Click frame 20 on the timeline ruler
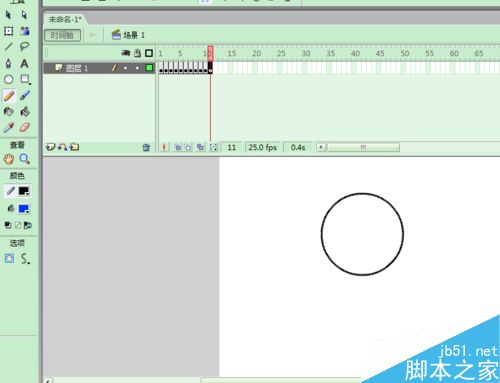The height and width of the screenshot is (383, 500). pyautogui.click(x=256, y=53)
